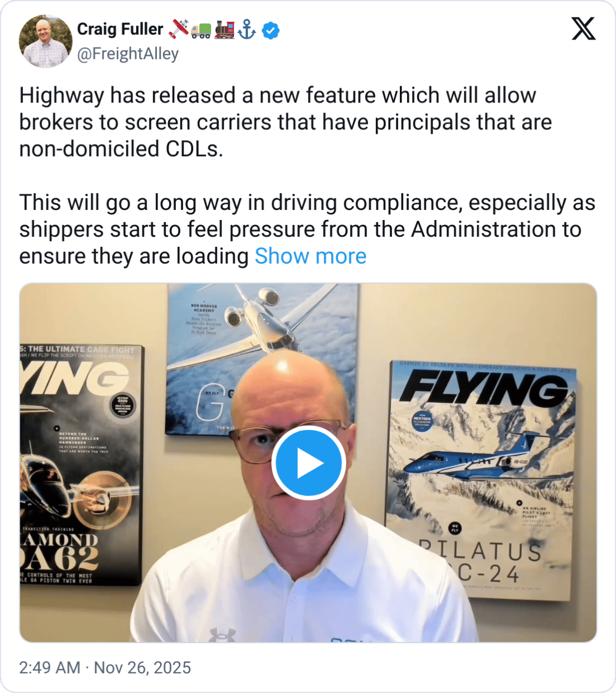This screenshot has height=693, width=616.
Task: Play the embedded video
Action: 308,463
